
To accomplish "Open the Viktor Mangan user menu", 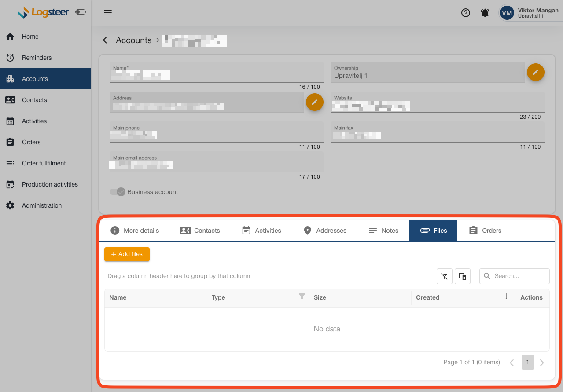I will 530,13.
